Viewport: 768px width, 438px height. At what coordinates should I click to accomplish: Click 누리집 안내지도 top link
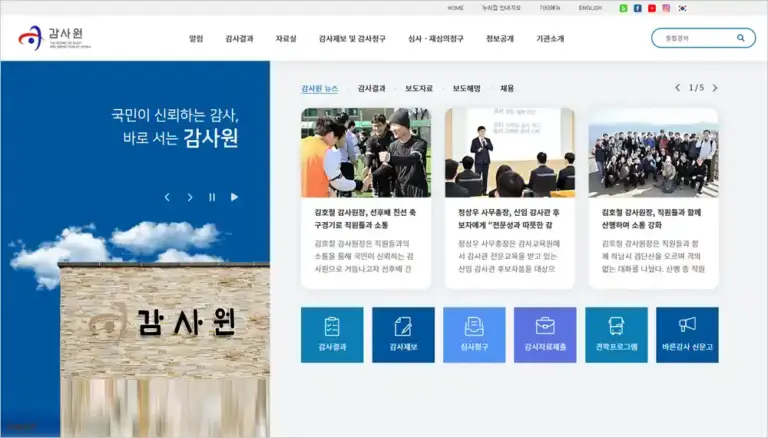502,8
